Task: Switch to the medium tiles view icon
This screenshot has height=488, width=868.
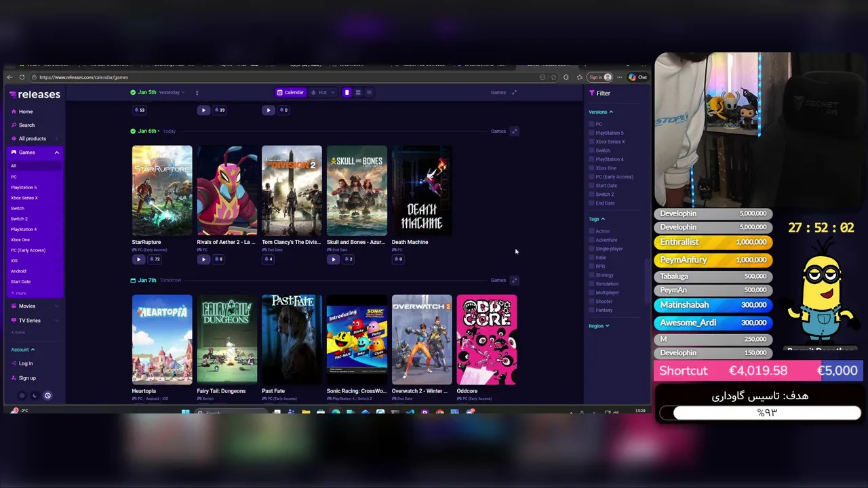Action: 358,92
